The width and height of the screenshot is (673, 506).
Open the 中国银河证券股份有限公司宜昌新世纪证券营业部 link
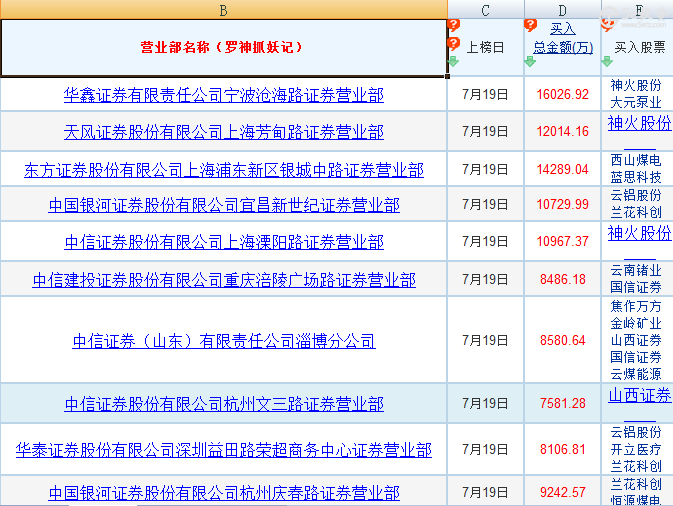tap(224, 205)
